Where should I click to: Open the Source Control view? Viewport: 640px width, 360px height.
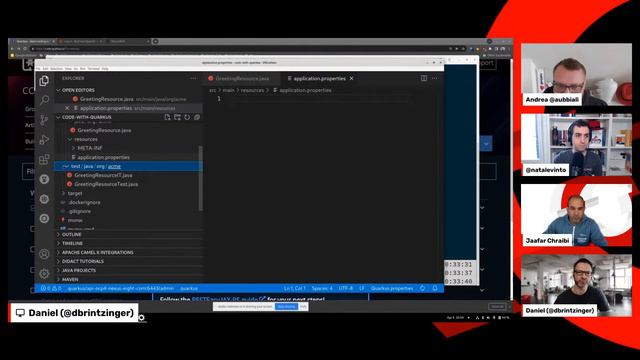point(44,120)
